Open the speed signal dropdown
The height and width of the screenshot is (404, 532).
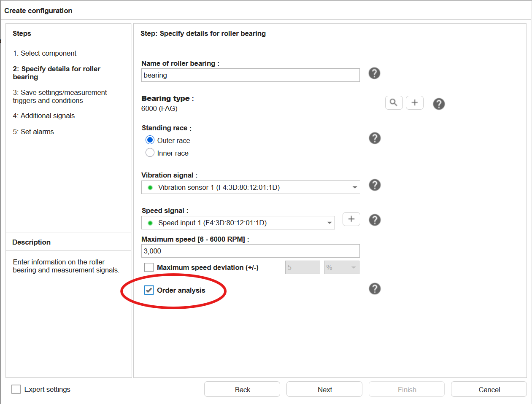click(x=329, y=222)
